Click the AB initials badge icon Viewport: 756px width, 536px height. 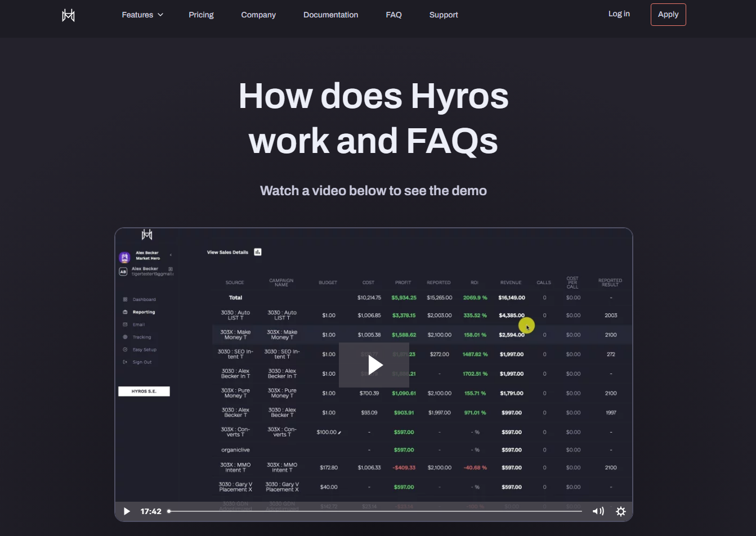(123, 272)
